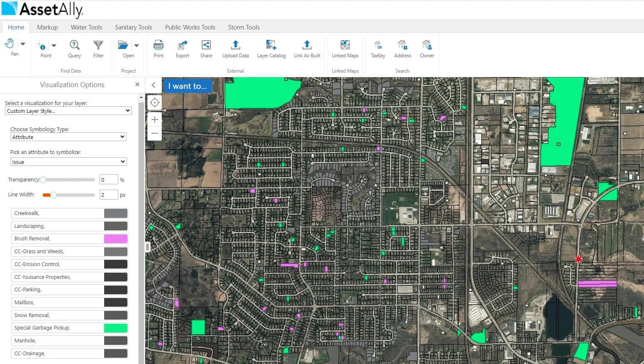Select the Snow Removal label
Image resolution: width=644 pixels, height=364 pixels.
pos(32,315)
